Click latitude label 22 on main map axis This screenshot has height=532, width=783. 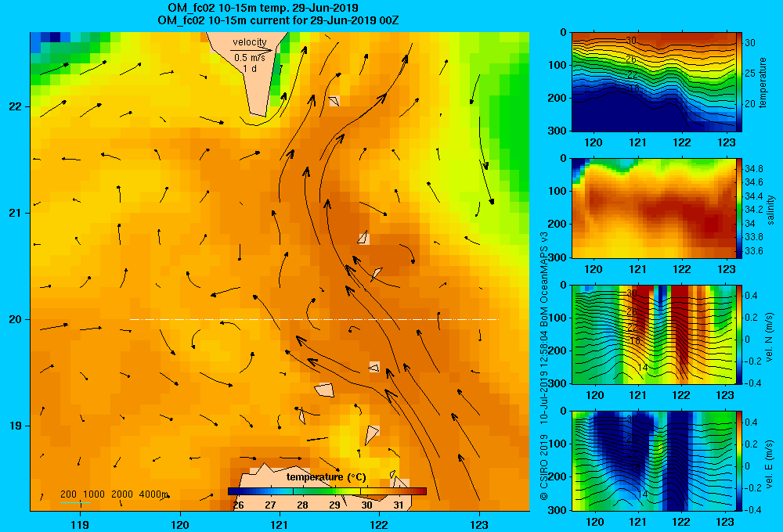coord(16,107)
